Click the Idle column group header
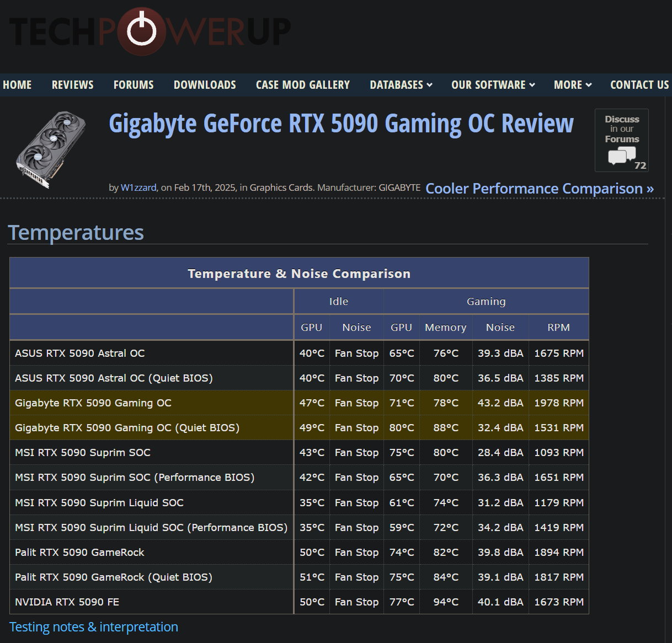Image resolution: width=672 pixels, height=643 pixels. point(339,301)
